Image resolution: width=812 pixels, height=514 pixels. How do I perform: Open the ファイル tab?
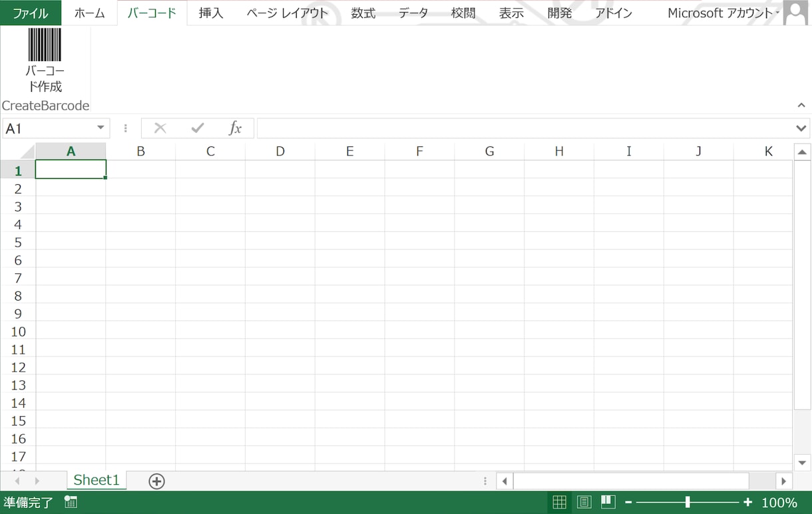coord(31,13)
